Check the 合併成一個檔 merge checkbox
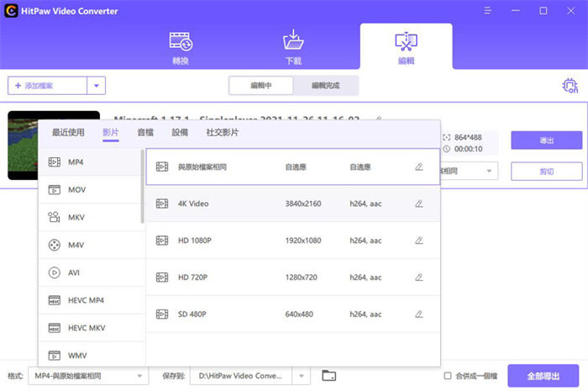 tap(448, 376)
